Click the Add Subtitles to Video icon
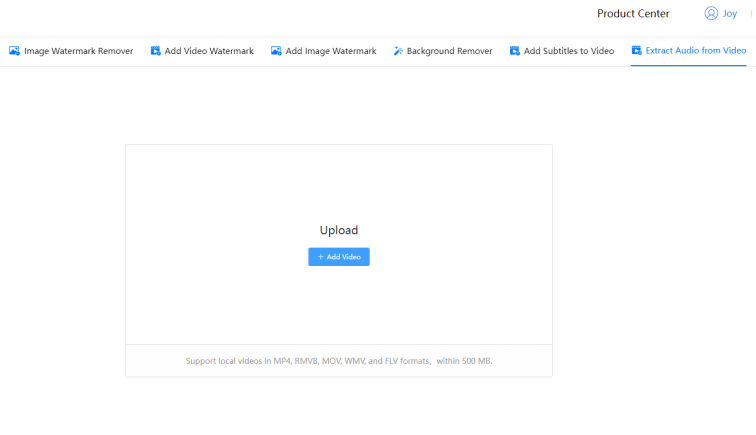The height and width of the screenshot is (435, 756). [x=514, y=51]
